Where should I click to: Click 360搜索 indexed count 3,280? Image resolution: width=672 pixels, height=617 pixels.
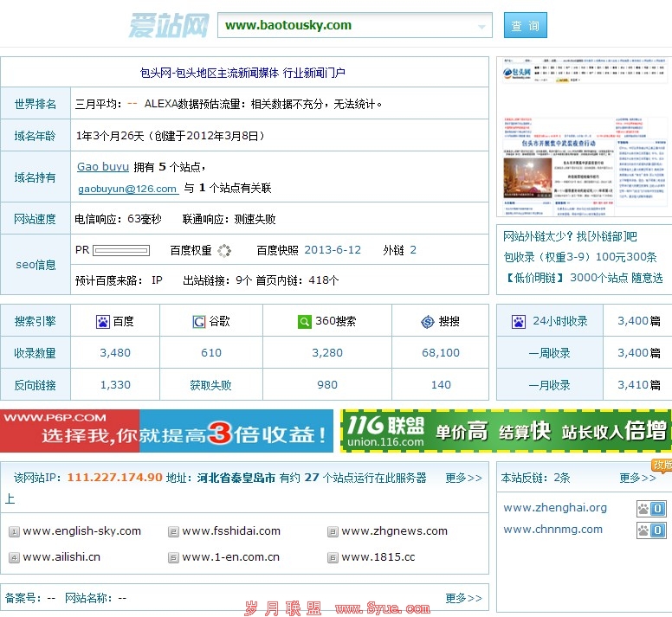pyautogui.click(x=327, y=353)
